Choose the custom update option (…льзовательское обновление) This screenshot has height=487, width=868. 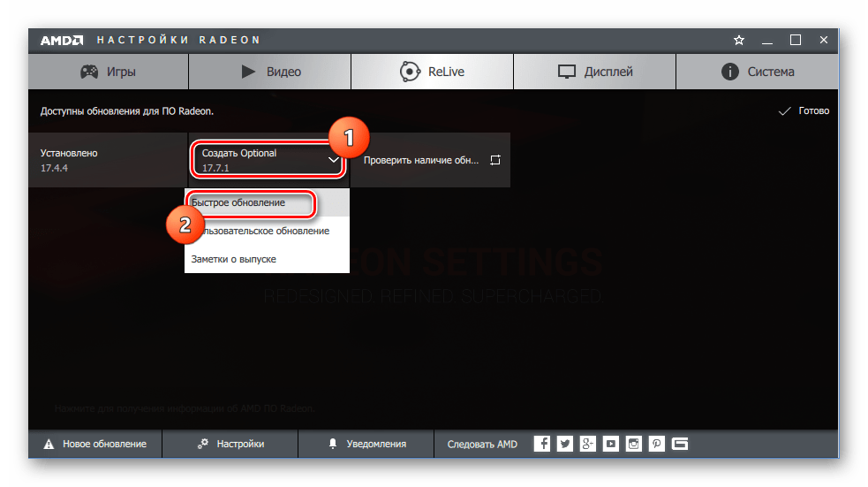pyautogui.click(x=267, y=231)
